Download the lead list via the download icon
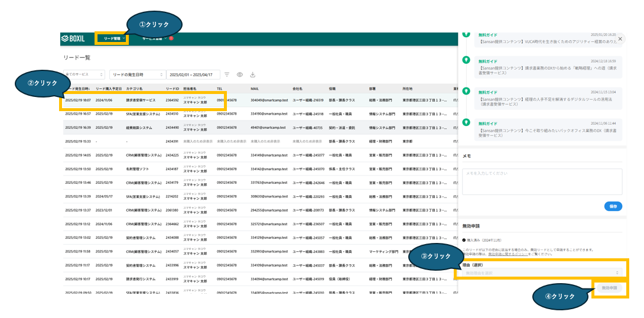The image size is (644, 318). (253, 74)
